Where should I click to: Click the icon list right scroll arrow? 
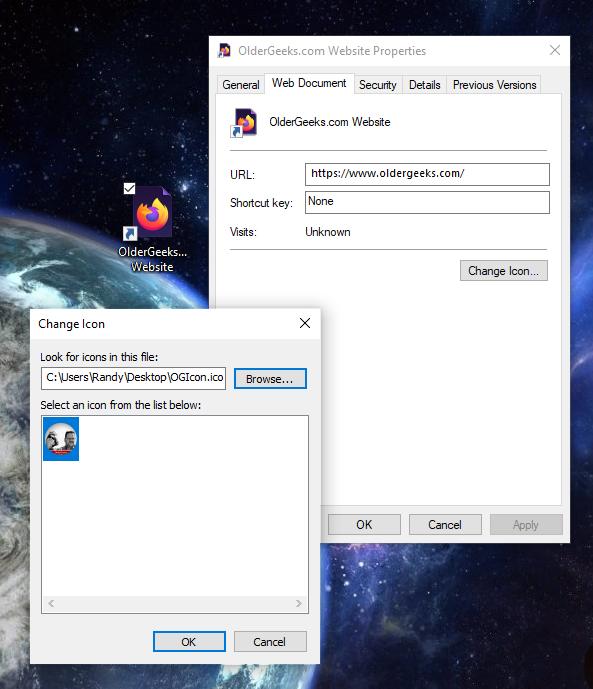point(299,604)
